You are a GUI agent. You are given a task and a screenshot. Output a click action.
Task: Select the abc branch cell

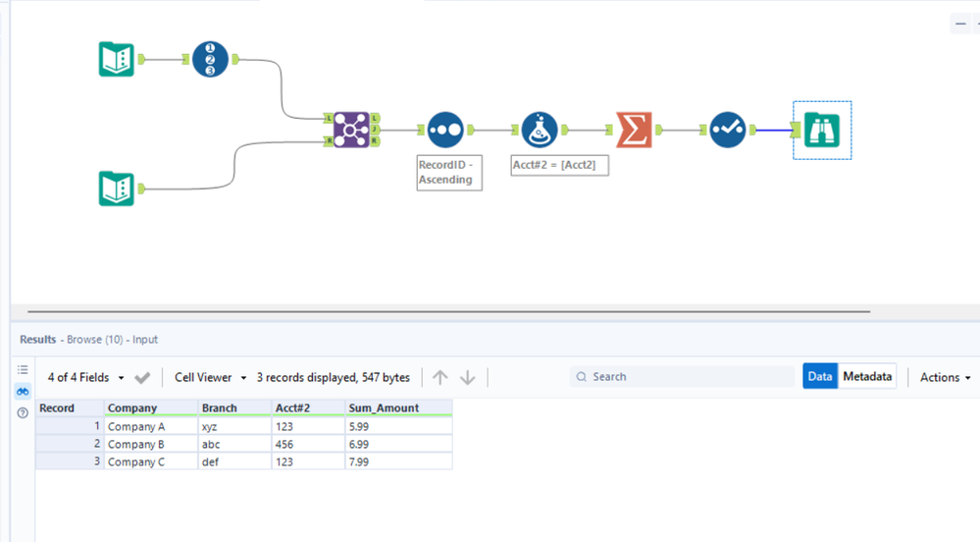(x=234, y=444)
